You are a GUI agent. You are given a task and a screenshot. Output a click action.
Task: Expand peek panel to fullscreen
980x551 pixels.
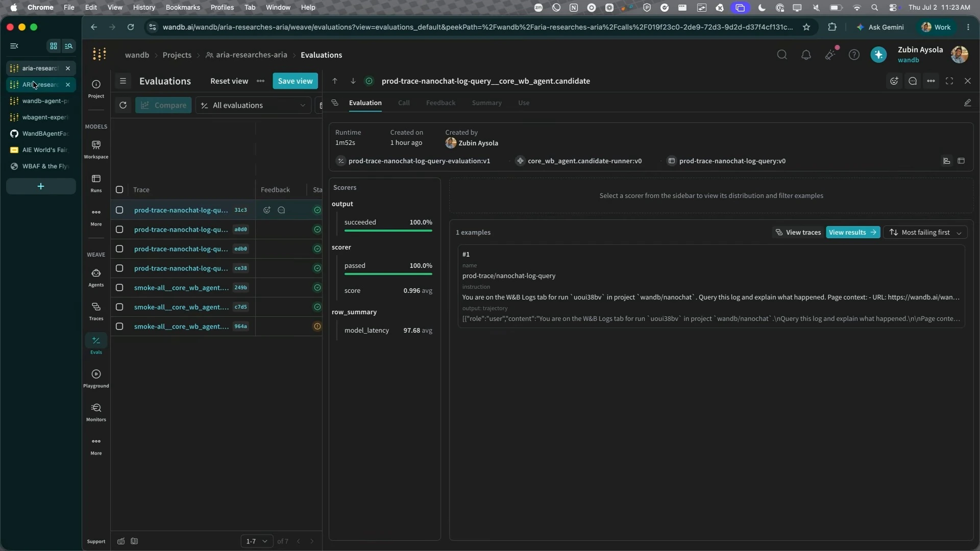pyautogui.click(x=949, y=81)
